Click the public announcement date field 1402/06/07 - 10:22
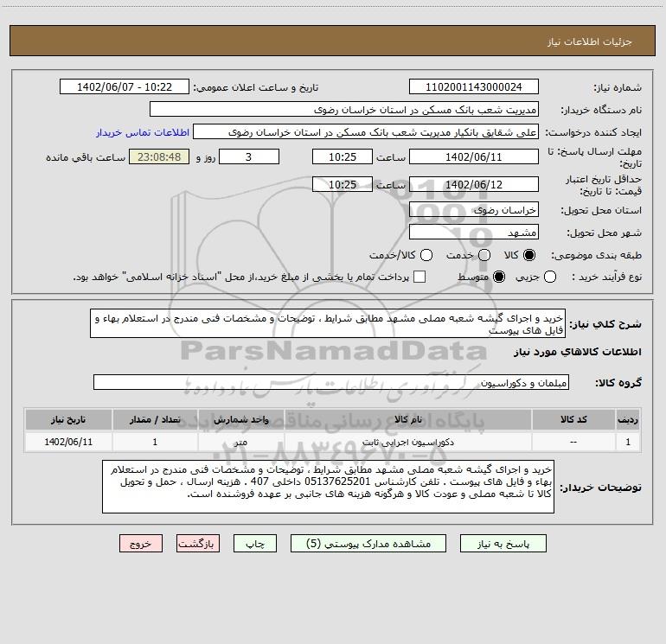 coord(125,86)
